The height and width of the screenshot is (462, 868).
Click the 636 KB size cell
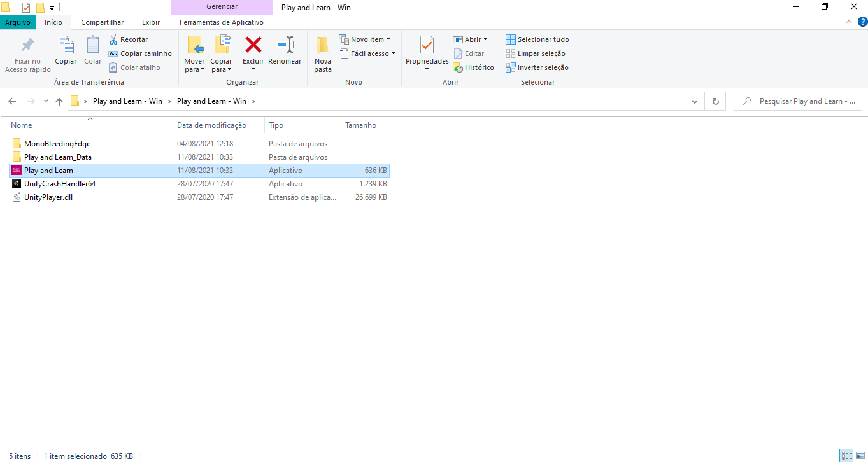coord(376,171)
